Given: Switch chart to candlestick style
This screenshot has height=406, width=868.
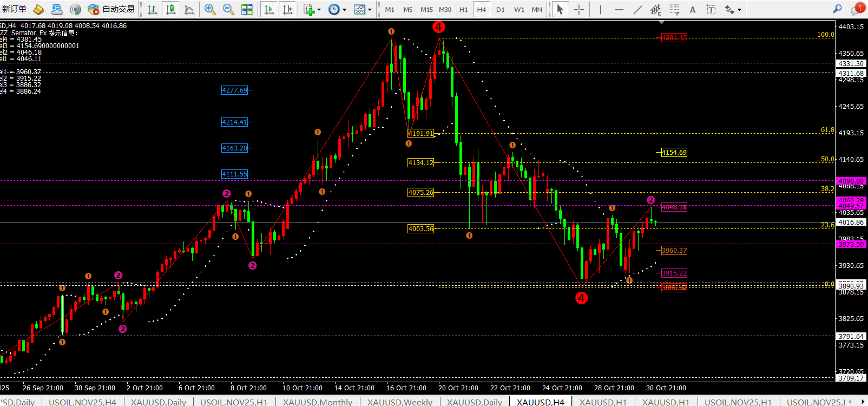Looking at the screenshot, I should [x=171, y=9].
